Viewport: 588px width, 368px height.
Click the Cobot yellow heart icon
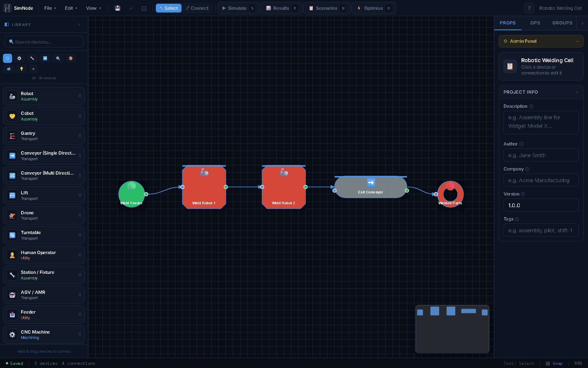point(12,116)
